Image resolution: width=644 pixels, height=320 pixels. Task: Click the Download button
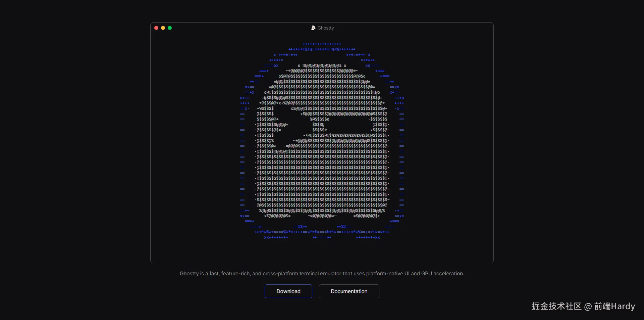click(288, 291)
